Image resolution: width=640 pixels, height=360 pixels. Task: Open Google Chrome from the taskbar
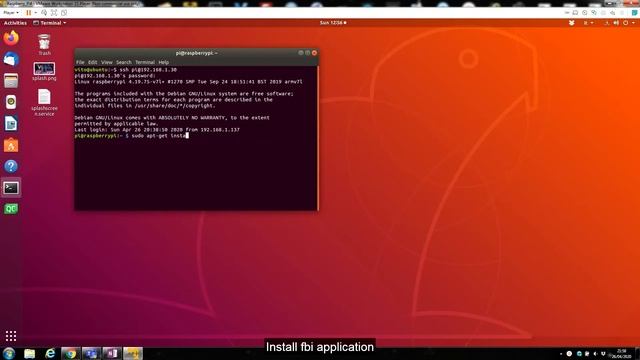[x=71, y=353]
